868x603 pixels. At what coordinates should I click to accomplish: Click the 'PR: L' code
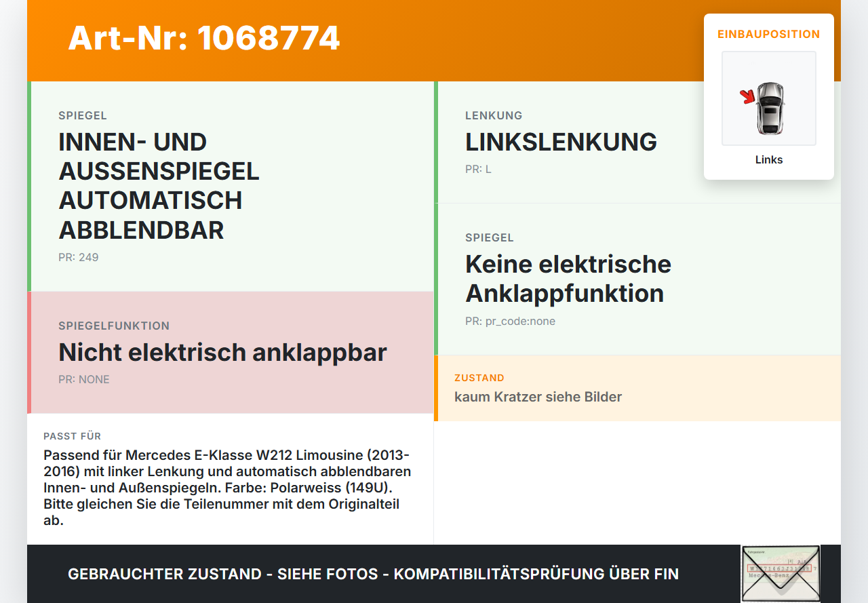(478, 169)
